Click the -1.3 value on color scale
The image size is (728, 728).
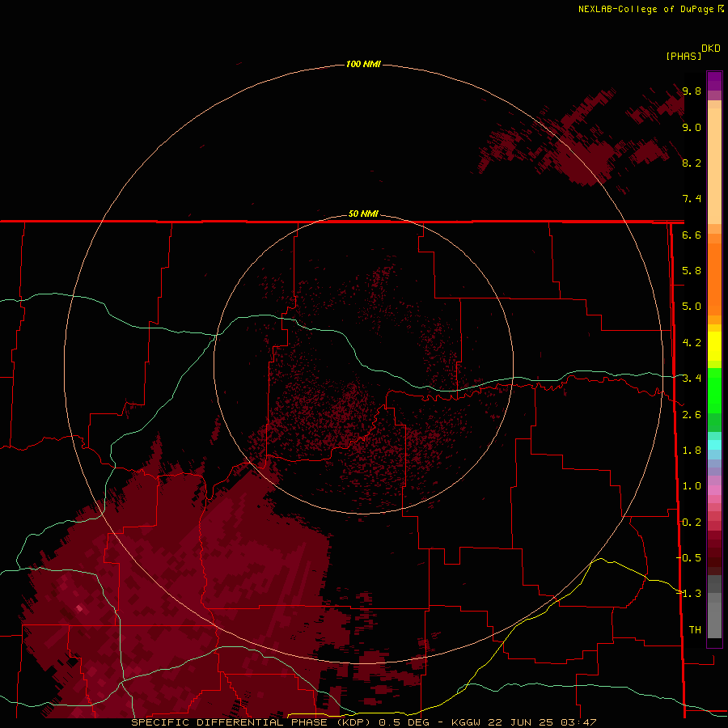coord(688,594)
